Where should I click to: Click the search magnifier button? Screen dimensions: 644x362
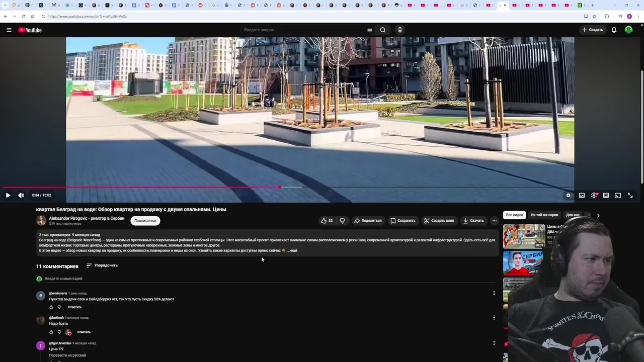383,30
